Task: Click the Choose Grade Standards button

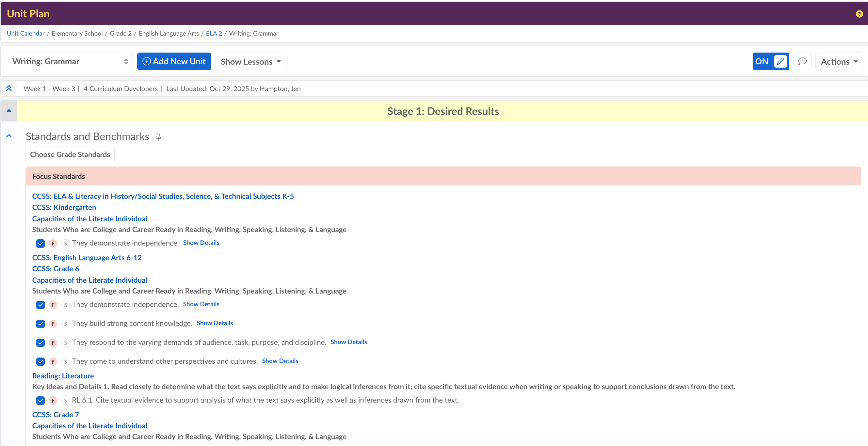Action: tap(70, 154)
